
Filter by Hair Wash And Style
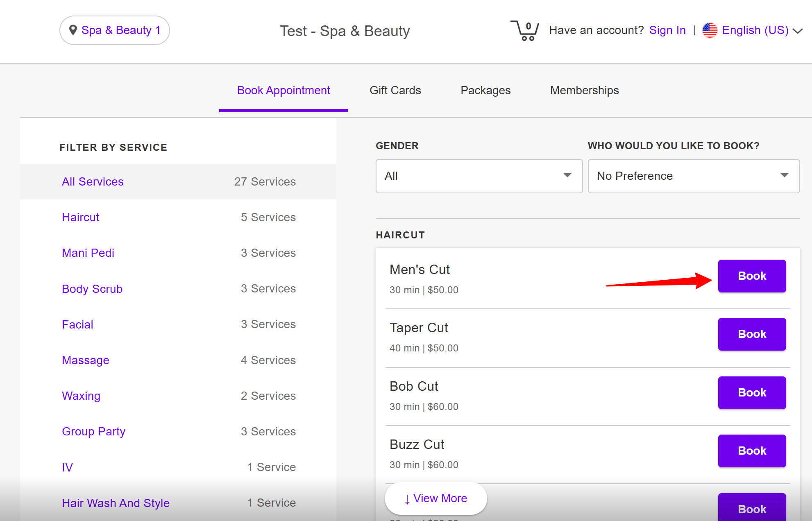click(x=116, y=503)
